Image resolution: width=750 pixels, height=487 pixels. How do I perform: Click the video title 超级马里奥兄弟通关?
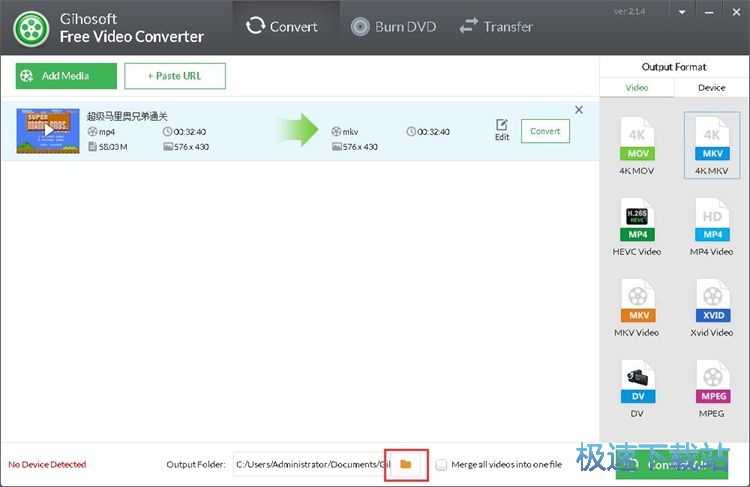127,116
